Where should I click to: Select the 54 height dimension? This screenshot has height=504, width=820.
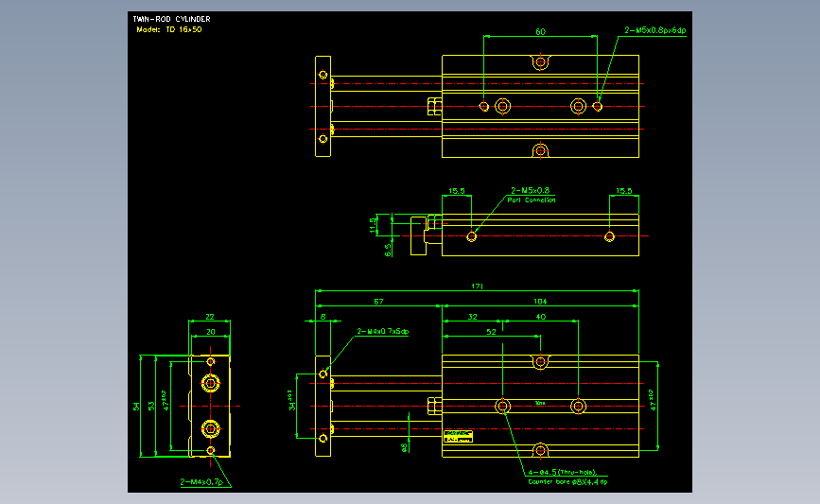tap(136, 407)
